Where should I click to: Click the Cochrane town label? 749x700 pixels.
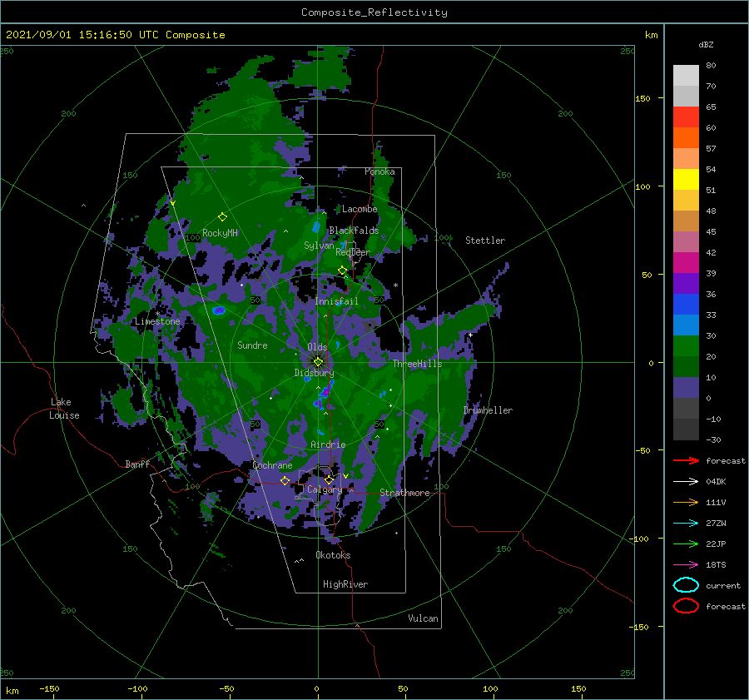pos(272,465)
